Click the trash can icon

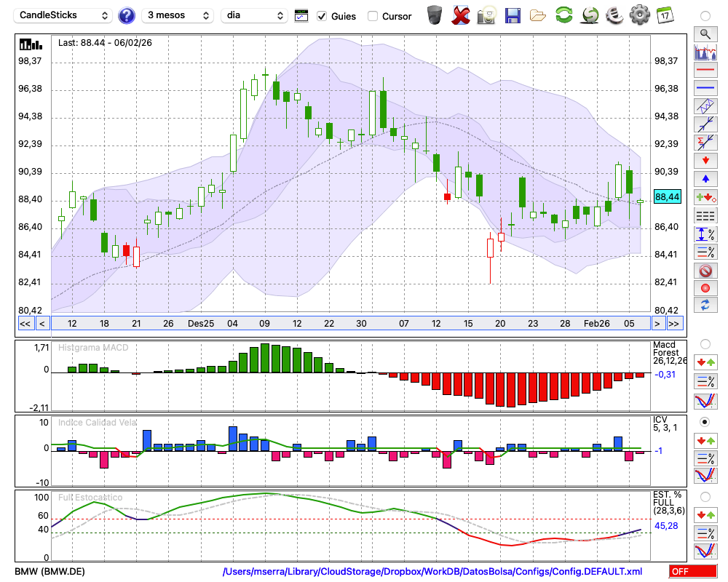pyautogui.click(x=435, y=15)
